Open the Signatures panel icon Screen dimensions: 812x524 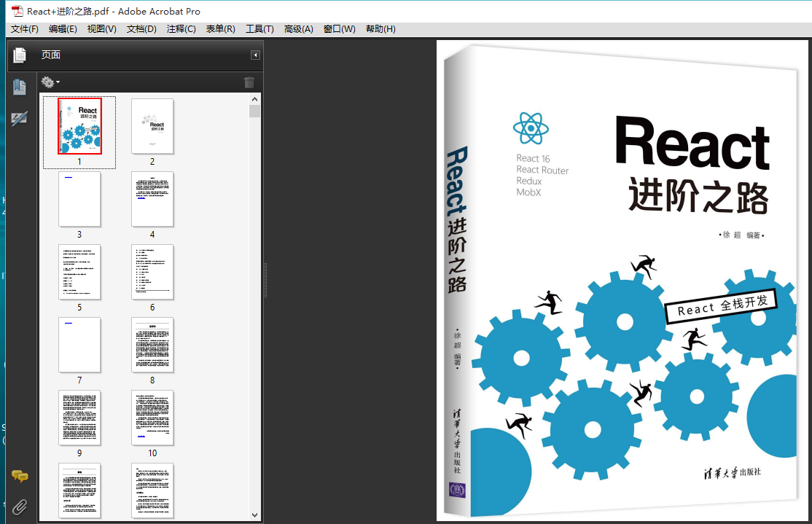tap(20, 119)
